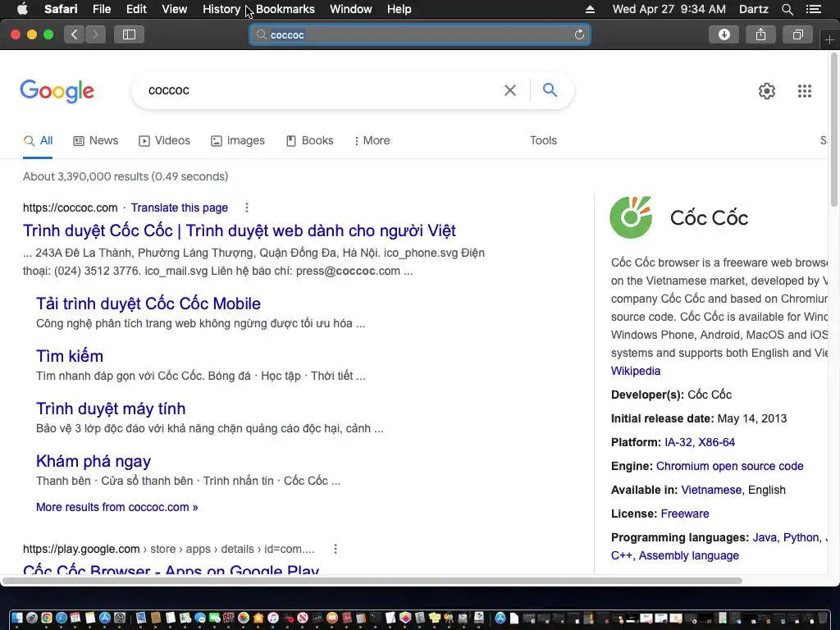This screenshot has width=840, height=630.
Task: Expand the More search filters menu
Action: pos(372,141)
